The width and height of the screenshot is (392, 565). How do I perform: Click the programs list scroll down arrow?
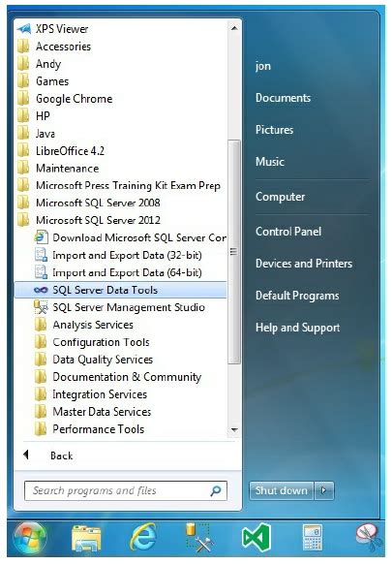pos(234,429)
